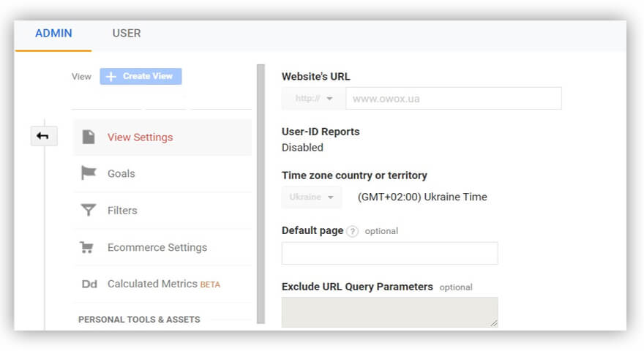Image resolution: width=644 pixels, height=351 pixels.
Task: Click the back arrow icon
Action: point(43,136)
